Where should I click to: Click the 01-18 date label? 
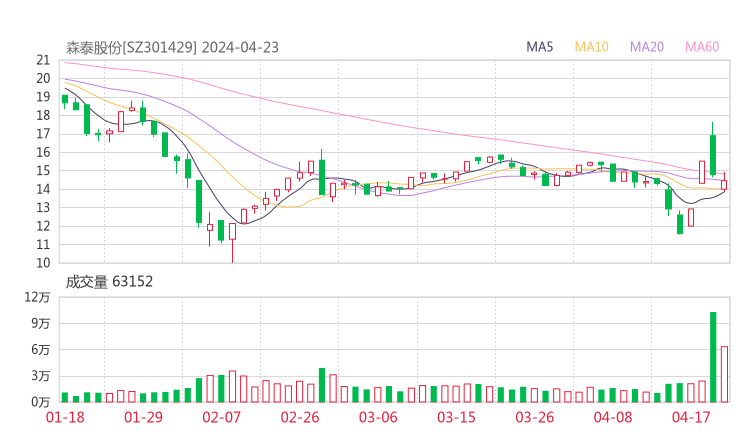tap(65, 417)
